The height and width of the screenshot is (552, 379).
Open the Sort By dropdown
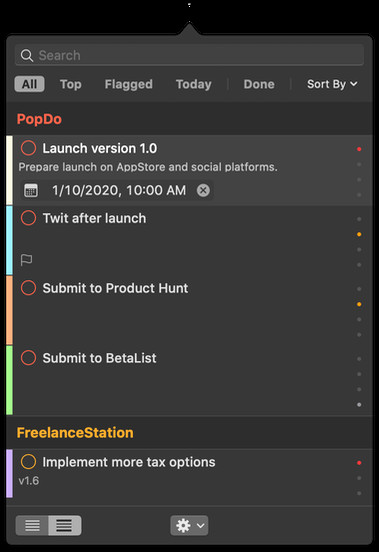(x=332, y=84)
